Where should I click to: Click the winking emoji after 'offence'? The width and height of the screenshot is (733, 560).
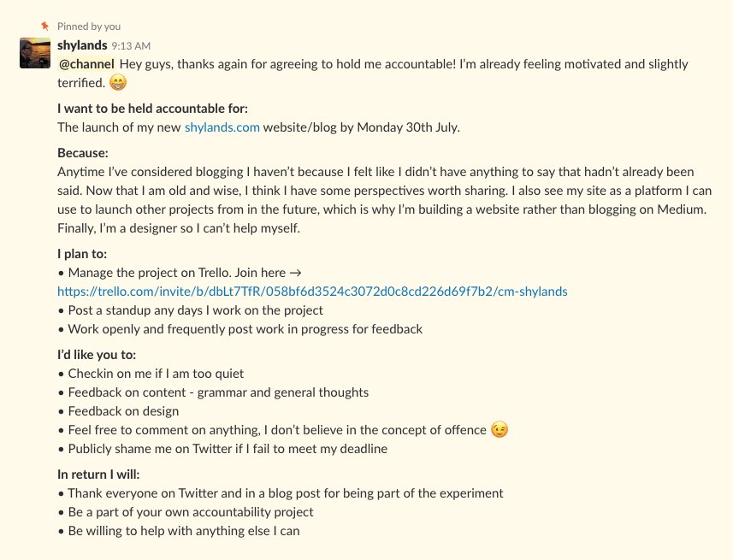point(500,430)
